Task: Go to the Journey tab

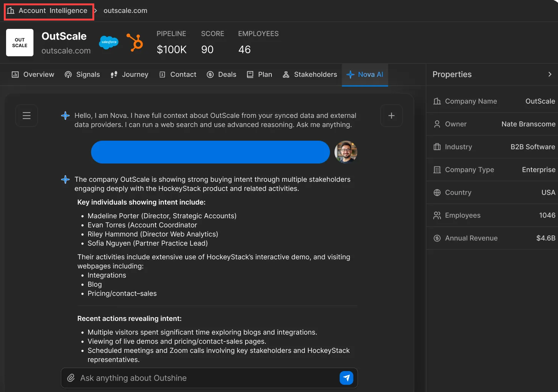Action: 129,75
